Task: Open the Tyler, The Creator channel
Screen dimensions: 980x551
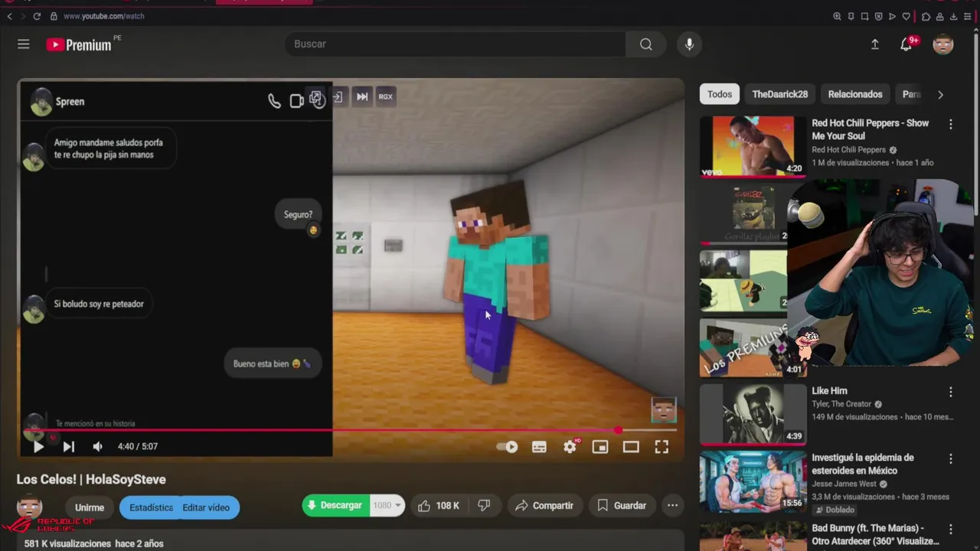Action: tap(841, 404)
